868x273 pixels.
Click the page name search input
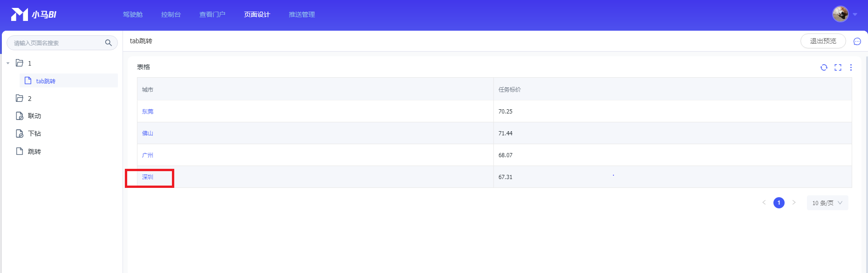coord(56,43)
